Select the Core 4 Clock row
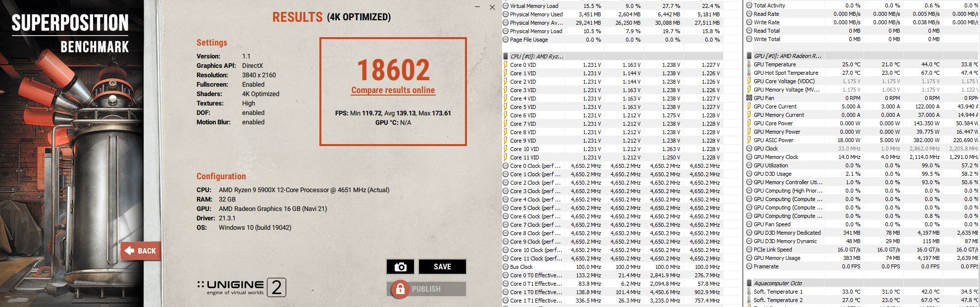 pyautogui.click(x=613, y=200)
